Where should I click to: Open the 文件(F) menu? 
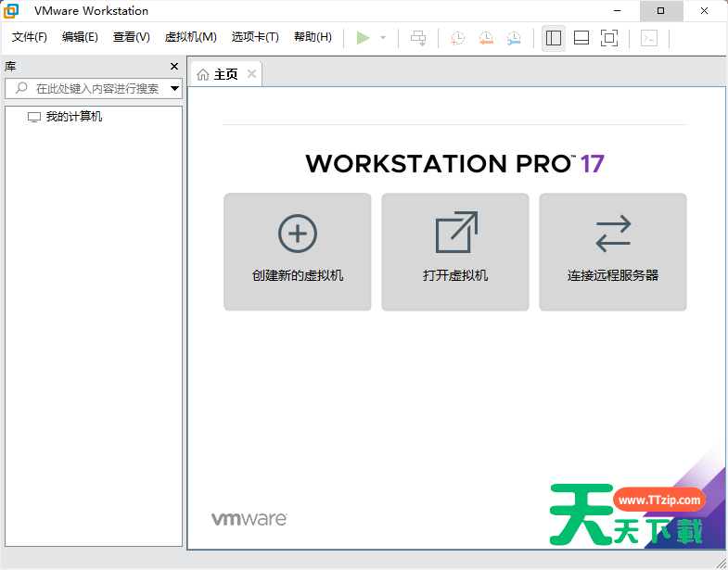pyautogui.click(x=30, y=37)
